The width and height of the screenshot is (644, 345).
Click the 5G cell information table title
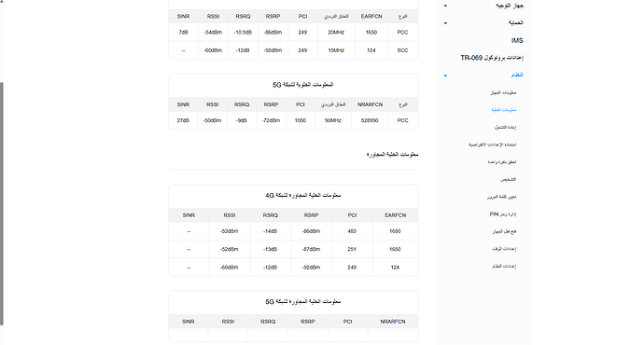(302, 85)
